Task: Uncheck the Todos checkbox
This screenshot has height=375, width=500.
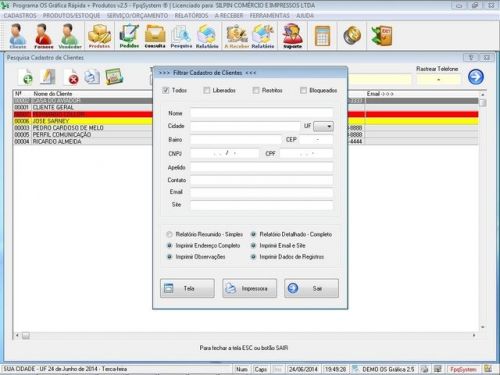Action: pos(166,90)
